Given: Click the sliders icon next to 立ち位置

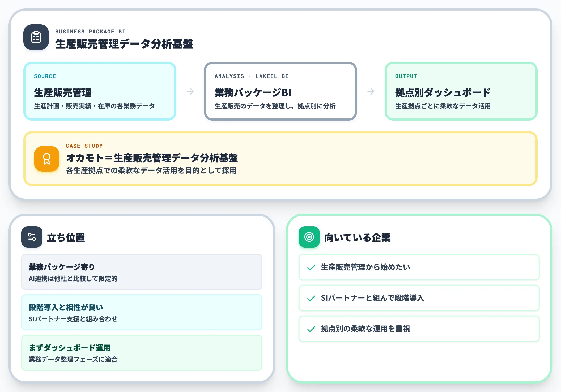Looking at the screenshot, I should (x=32, y=237).
